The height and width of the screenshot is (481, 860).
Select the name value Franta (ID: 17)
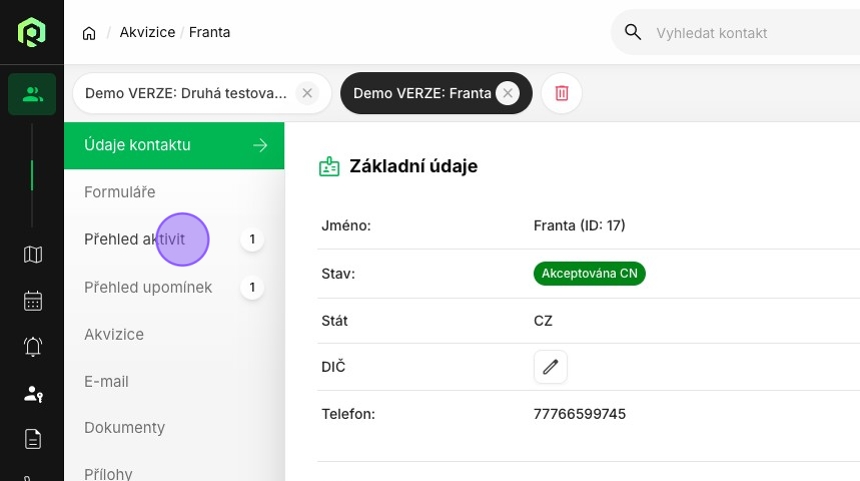tap(579, 225)
